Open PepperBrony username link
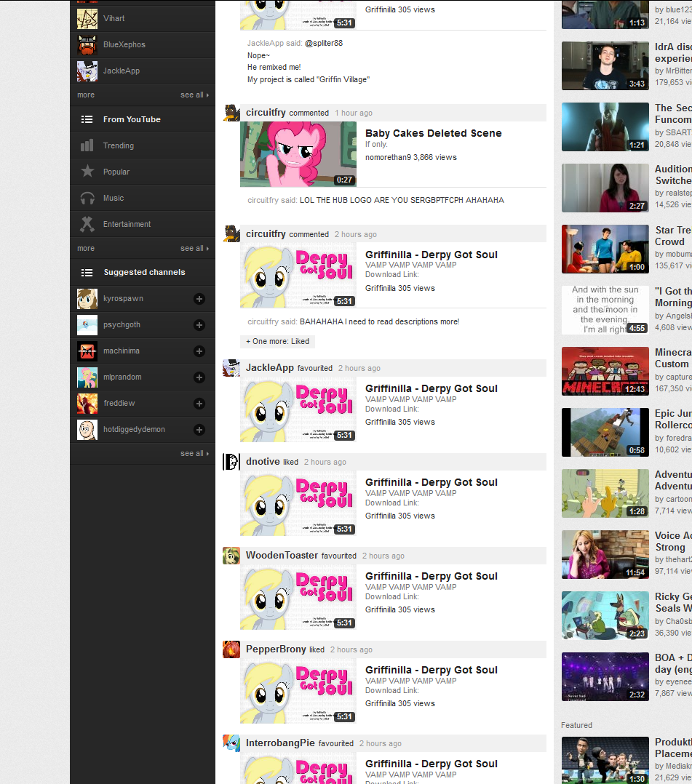 click(276, 649)
